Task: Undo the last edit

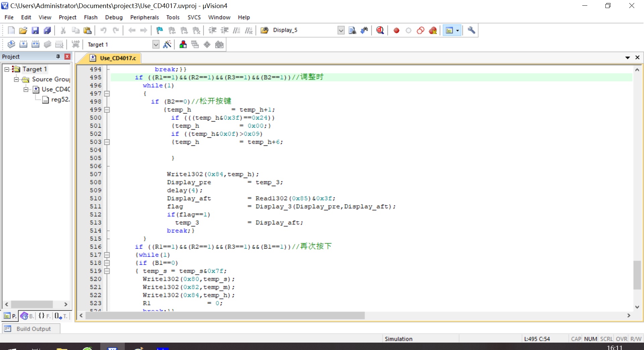Action: tap(103, 30)
